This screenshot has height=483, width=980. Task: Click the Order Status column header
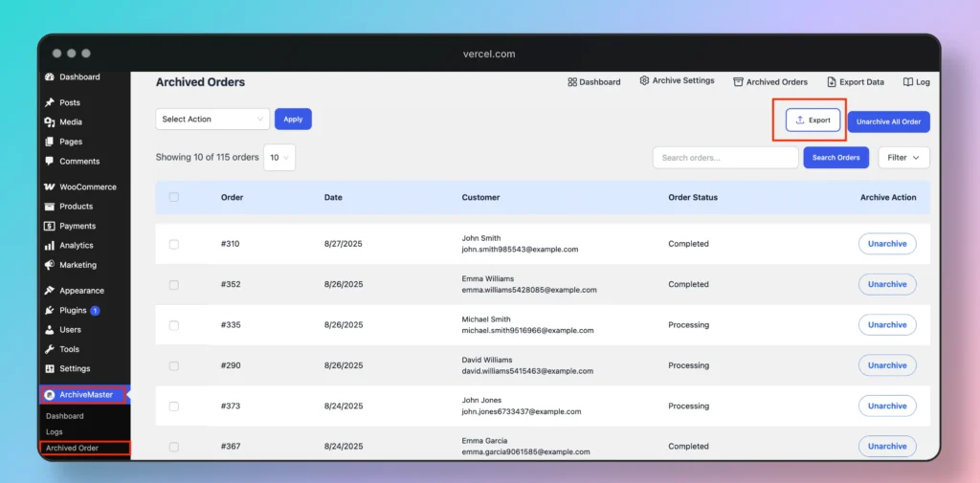click(x=693, y=197)
